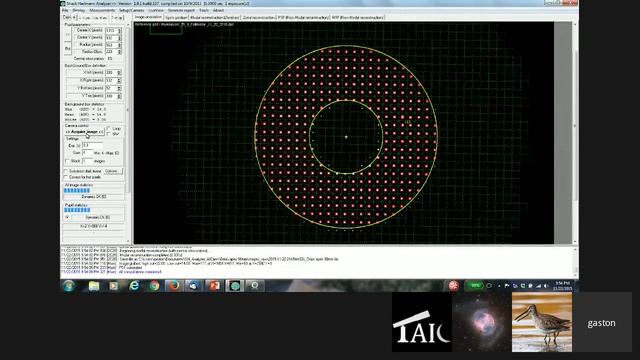
Task: Open the Windows Start button
Action: coord(69,286)
